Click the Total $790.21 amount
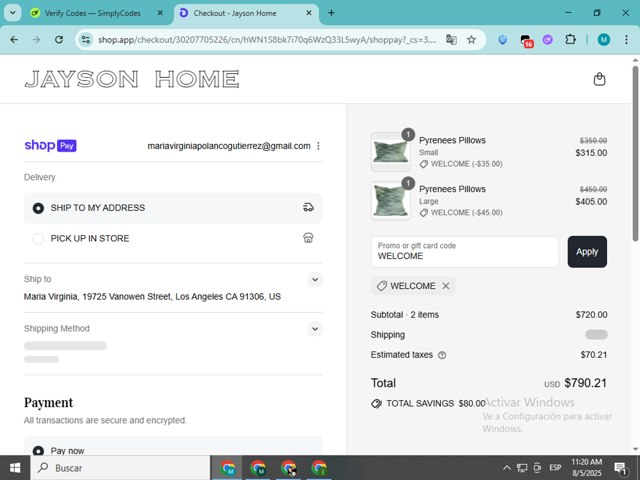The width and height of the screenshot is (640, 480). pyautogui.click(x=585, y=383)
